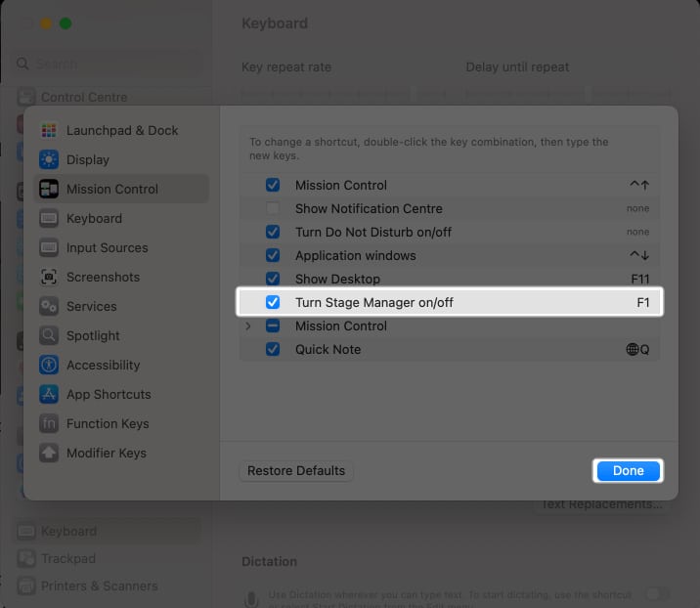700x608 pixels.
Task: Open Services shortcuts category
Action: pos(121,306)
